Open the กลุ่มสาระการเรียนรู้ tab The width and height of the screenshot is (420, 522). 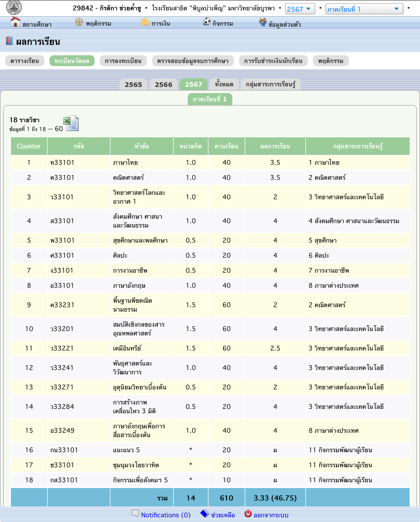pyautogui.click(x=271, y=84)
